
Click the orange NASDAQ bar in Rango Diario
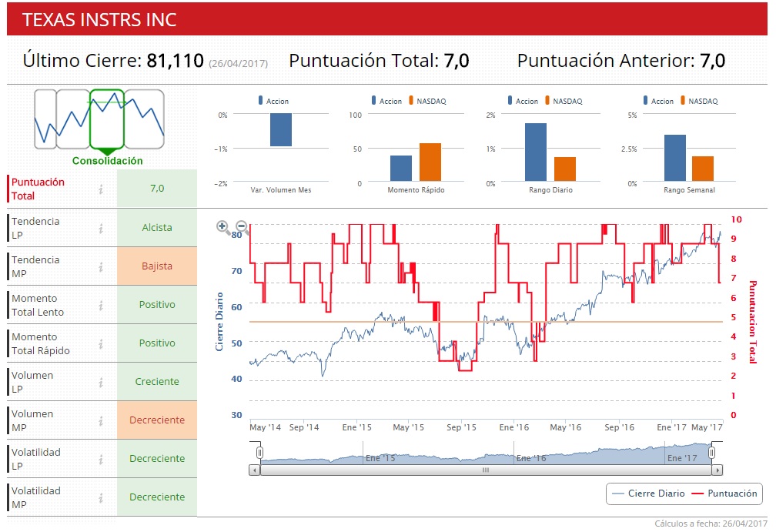pos(565,169)
